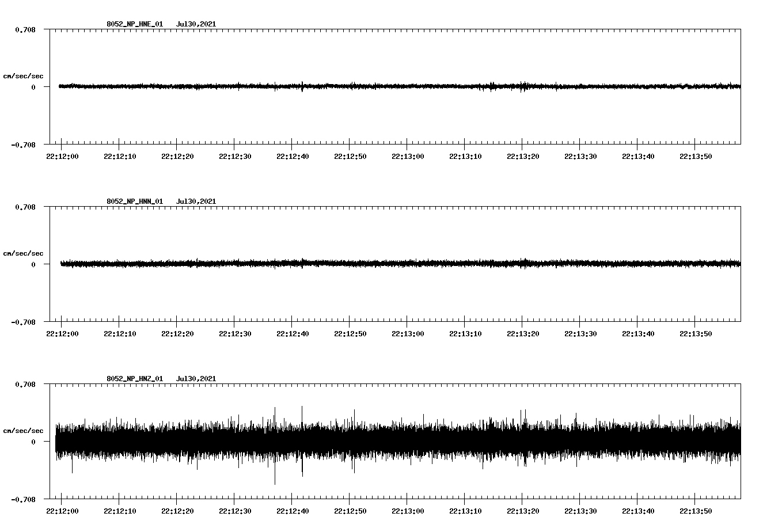Viewport: 782px width, 532px height.
Task: Select the -0.708 lower amplitude label on bottom plot
Action: [23, 500]
